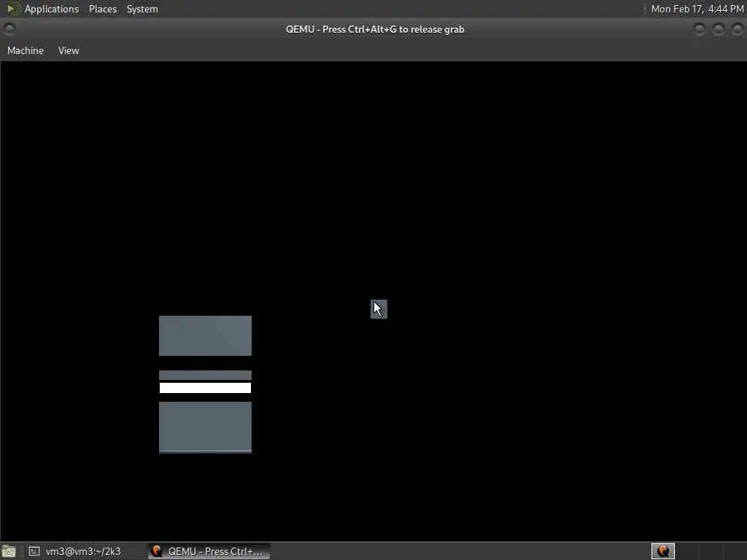747x560 pixels.
Task: Click the terminal icon in the taskbar
Action: point(34,551)
